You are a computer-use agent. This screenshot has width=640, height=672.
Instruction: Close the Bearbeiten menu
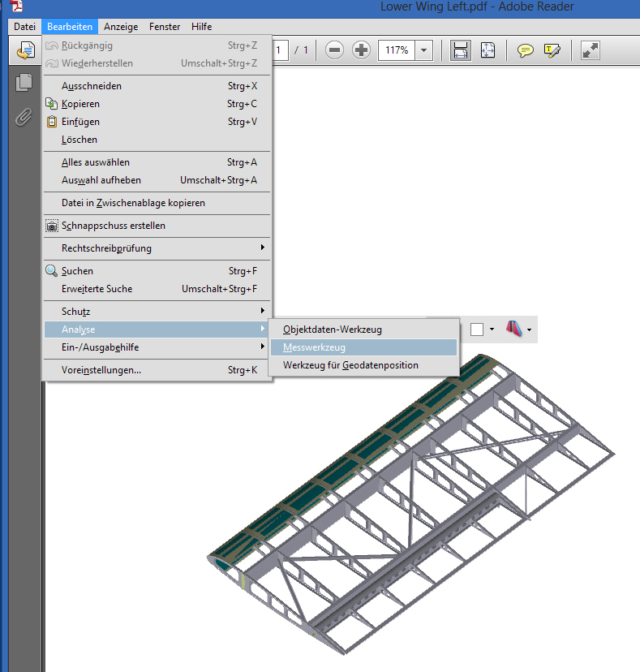70,27
